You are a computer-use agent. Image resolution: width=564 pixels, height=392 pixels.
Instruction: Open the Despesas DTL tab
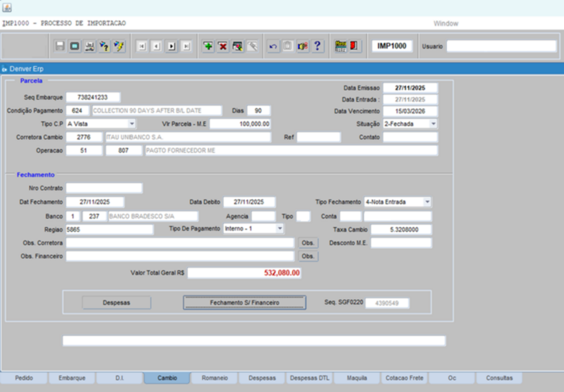(x=309, y=378)
